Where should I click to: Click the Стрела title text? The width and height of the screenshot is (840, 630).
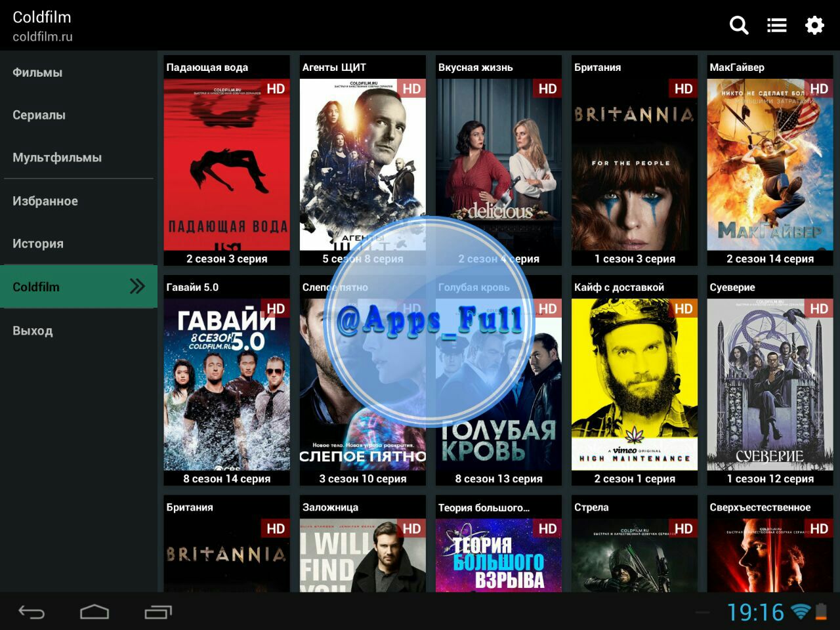[591, 507]
